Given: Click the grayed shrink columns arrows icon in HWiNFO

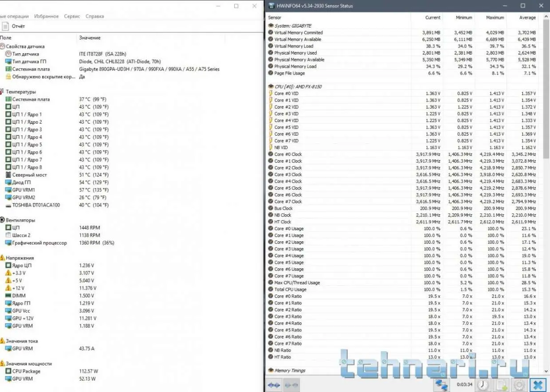Looking at the screenshot, I should 292,384.
